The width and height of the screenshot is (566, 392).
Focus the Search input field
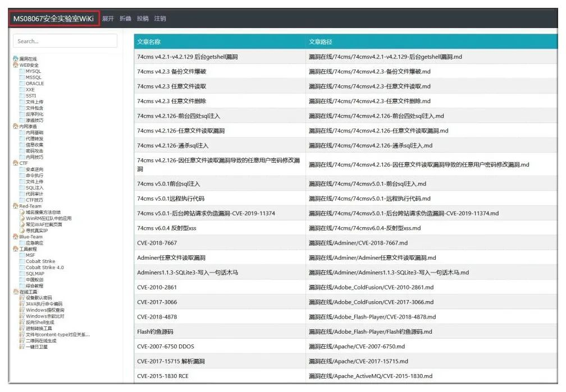[x=65, y=41]
